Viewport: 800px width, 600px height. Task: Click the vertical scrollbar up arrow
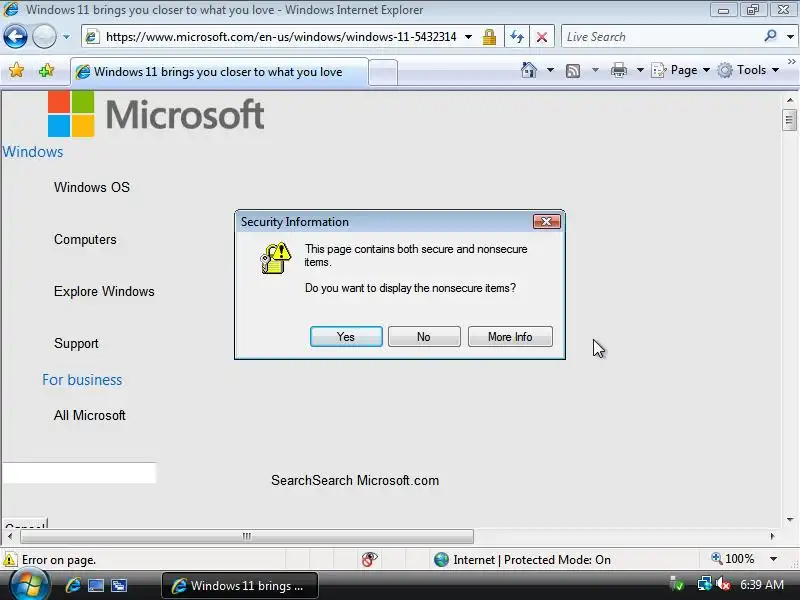(789, 101)
